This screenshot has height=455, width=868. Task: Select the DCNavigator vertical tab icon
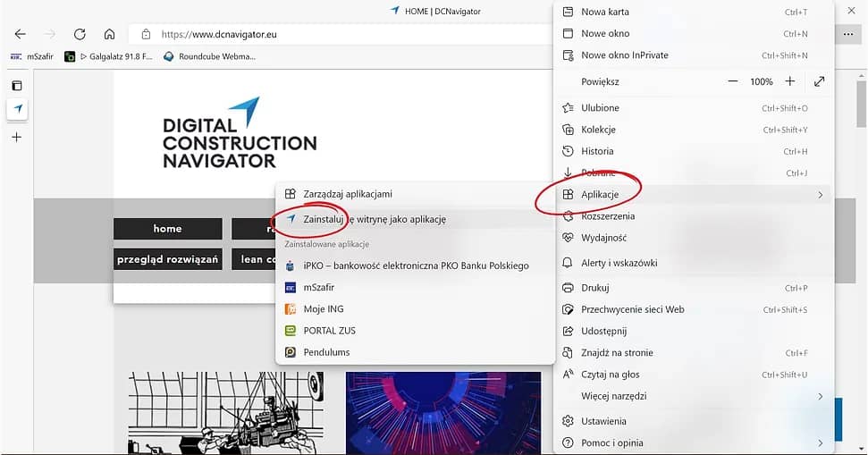[18, 108]
